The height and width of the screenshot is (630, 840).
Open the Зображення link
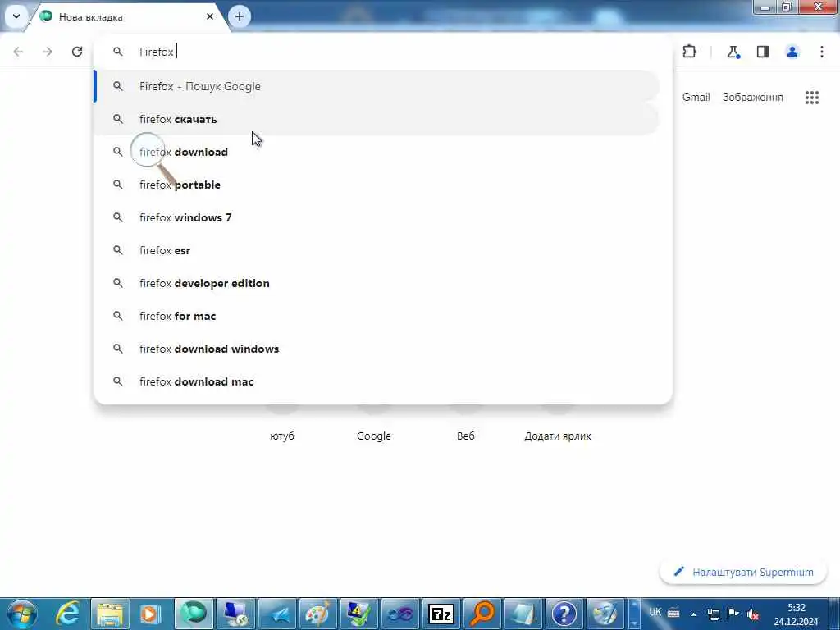[x=753, y=97]
